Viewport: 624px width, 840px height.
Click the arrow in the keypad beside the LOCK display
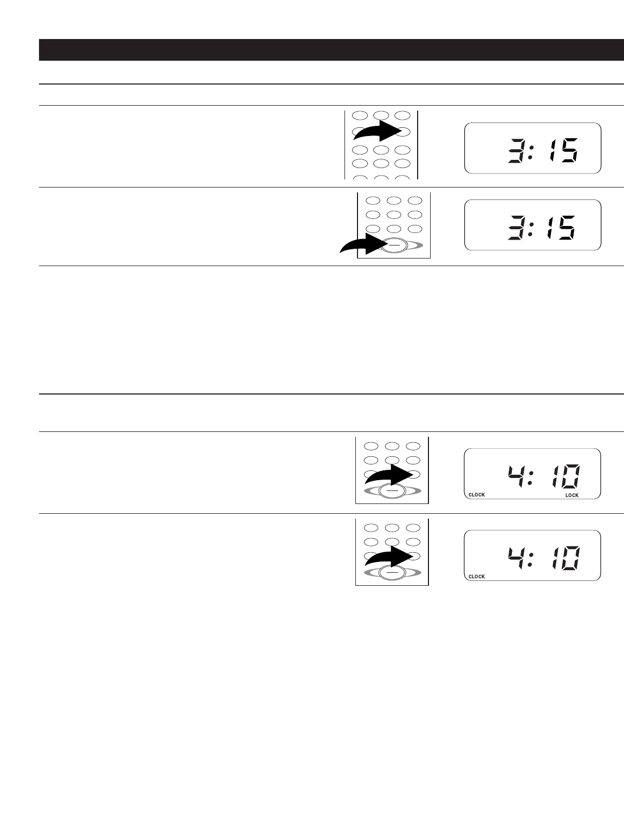388,475
